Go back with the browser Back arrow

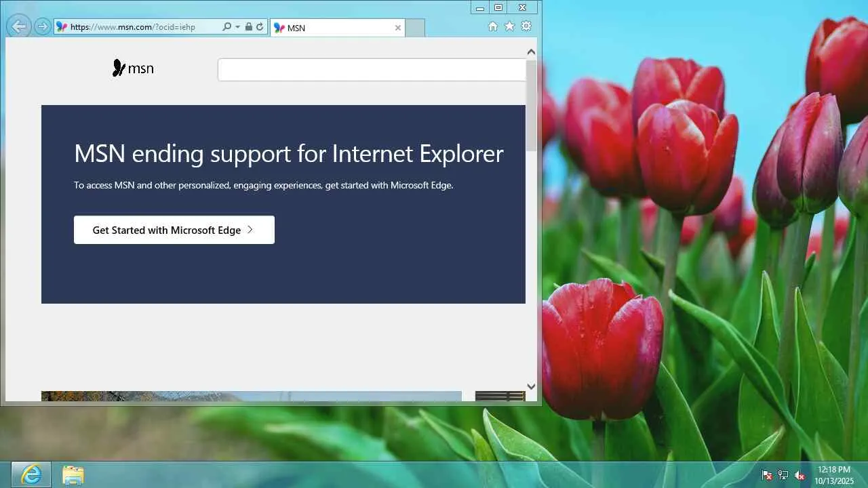pos(19,27)
